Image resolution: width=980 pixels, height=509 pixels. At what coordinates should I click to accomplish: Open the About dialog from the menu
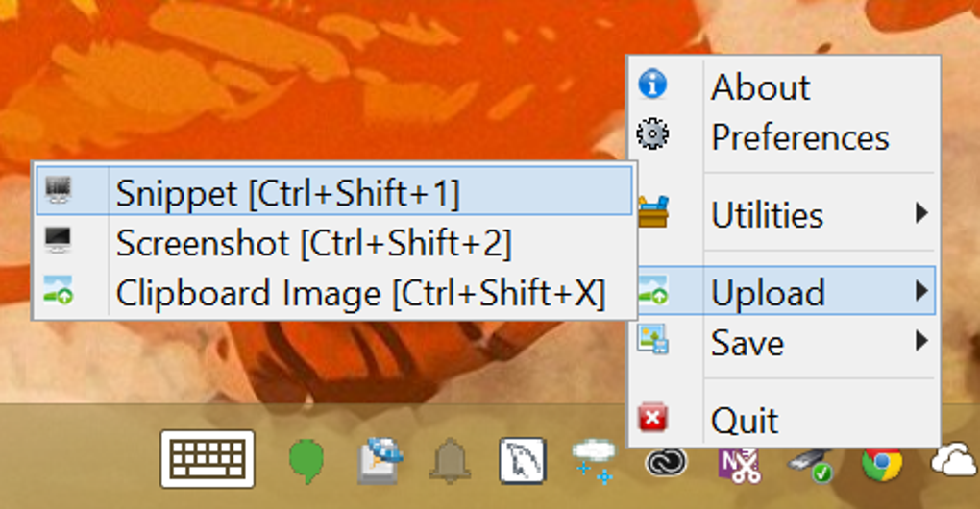point(760,87)
